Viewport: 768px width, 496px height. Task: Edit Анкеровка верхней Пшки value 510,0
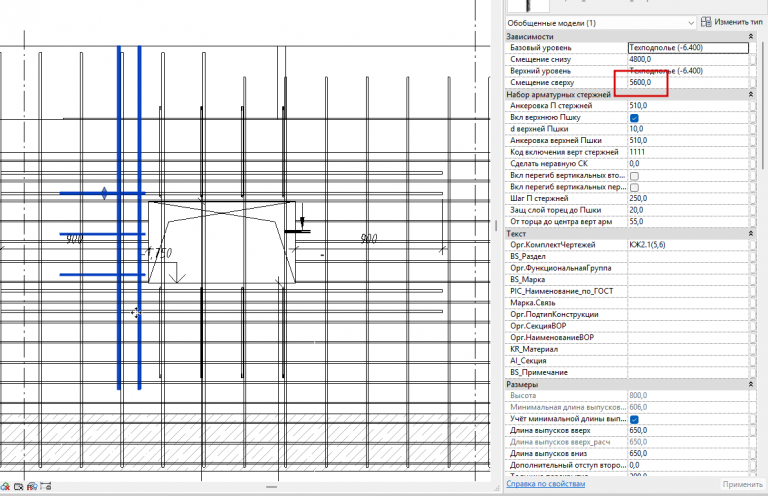click(x=688, y=141)
